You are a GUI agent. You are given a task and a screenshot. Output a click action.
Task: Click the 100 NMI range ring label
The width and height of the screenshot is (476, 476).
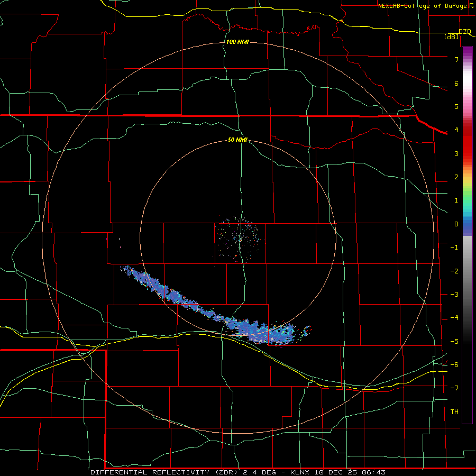click(x=237, y=42)
